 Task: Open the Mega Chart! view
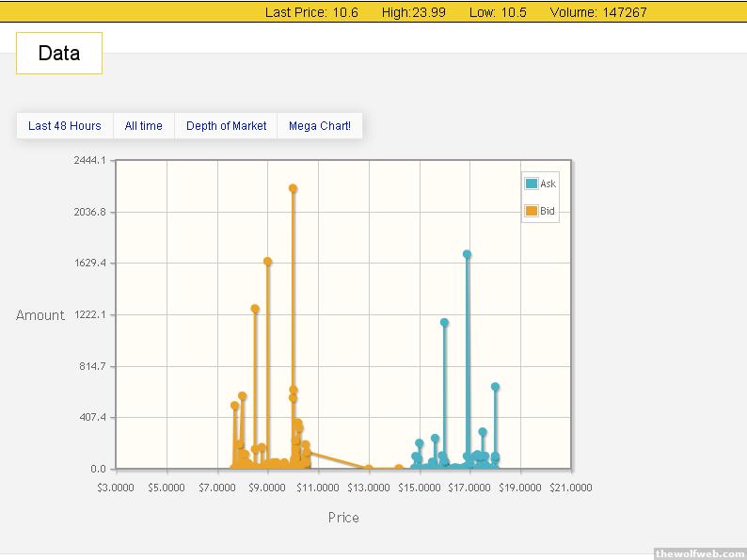pos(319,126)
